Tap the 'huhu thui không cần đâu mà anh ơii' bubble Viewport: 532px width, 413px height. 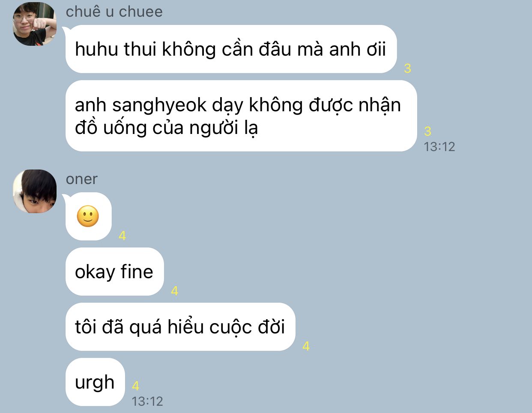click(231, 49)
